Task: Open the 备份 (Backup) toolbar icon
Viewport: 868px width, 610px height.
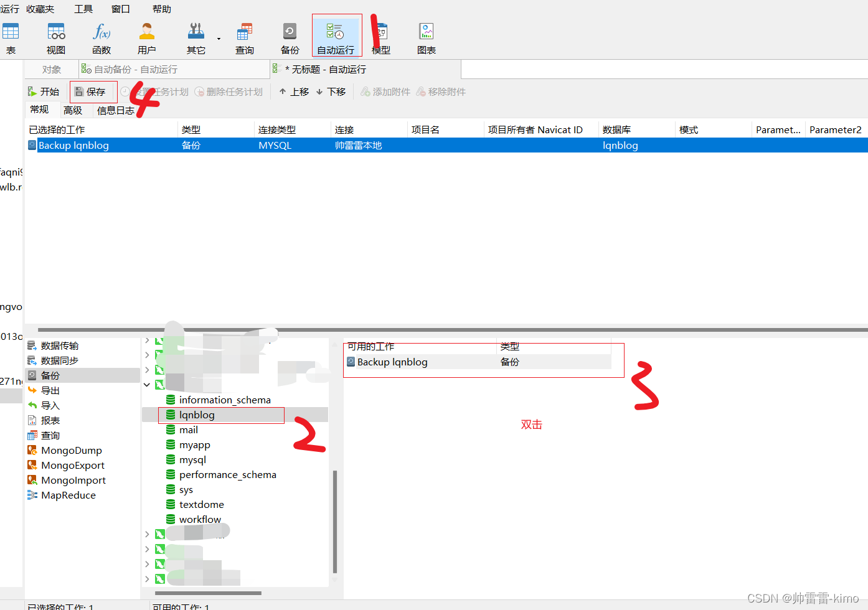Action: (290, 38)
